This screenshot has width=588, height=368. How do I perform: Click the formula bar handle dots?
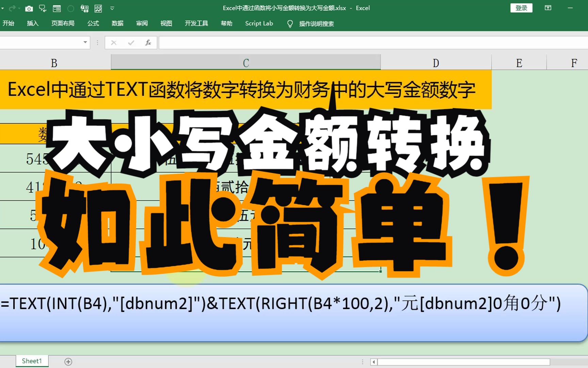97,43
